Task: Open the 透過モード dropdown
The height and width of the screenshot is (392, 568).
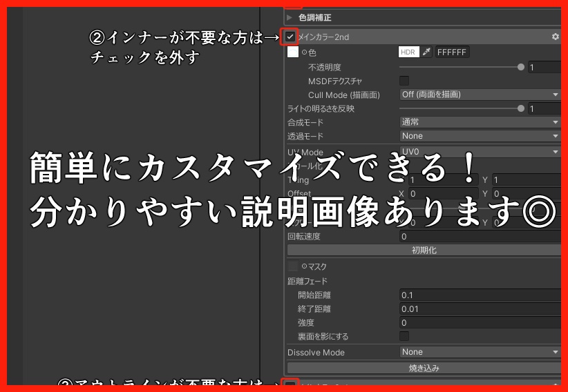Action: tap(480, 136)
